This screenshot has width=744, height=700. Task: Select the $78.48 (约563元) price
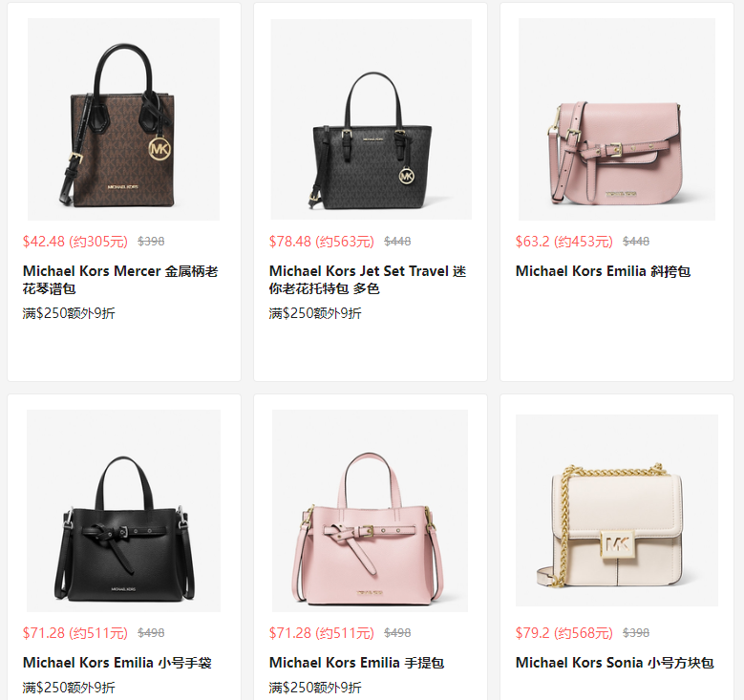point(322,242)
